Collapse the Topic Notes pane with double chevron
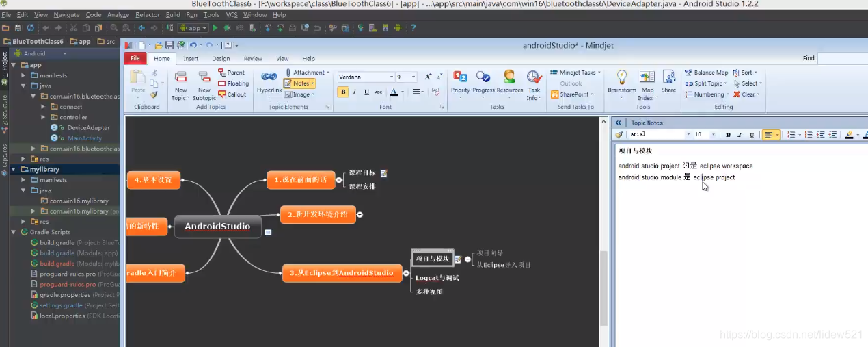The height and width of the screenshot is (347, 868). click(x=619, y=123)
